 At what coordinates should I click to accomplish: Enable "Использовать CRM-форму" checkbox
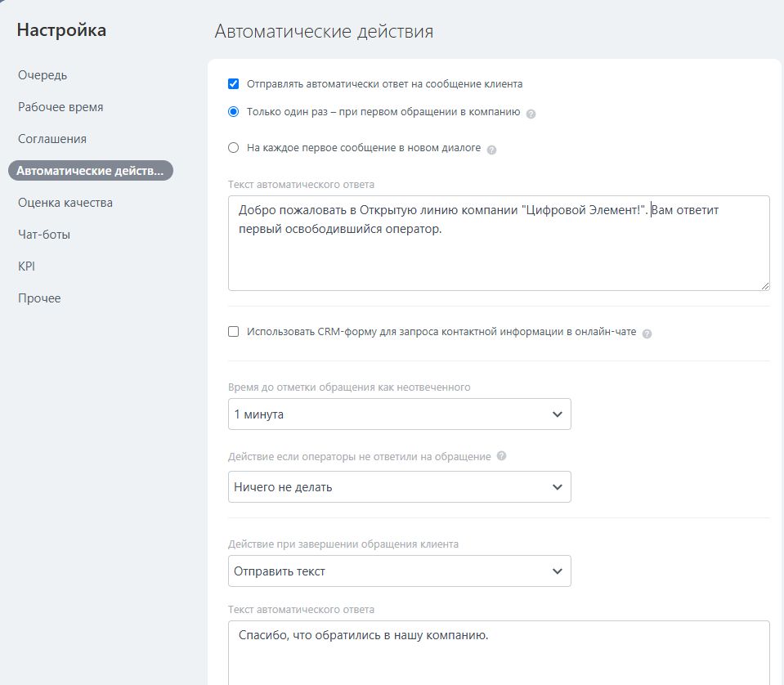234,332
